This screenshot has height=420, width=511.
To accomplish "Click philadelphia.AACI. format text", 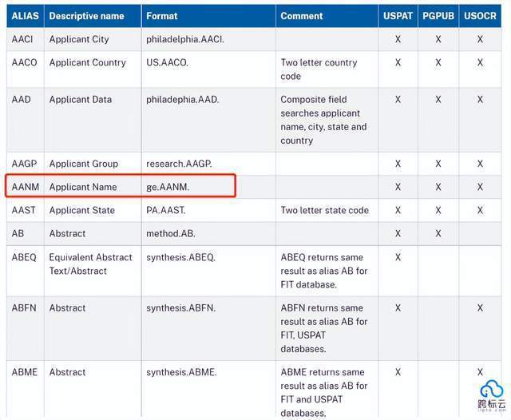I will [185, 39].
